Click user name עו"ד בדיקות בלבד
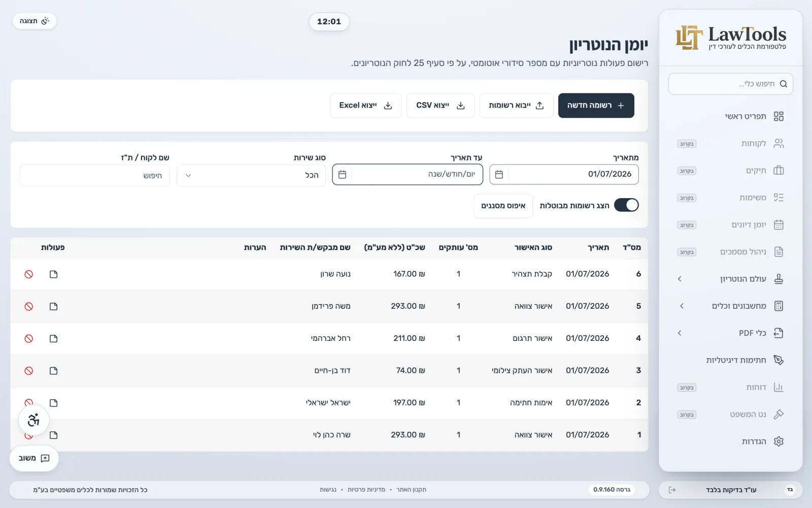The width and height of the screenshot is (812, 508). tap(731, 490)
